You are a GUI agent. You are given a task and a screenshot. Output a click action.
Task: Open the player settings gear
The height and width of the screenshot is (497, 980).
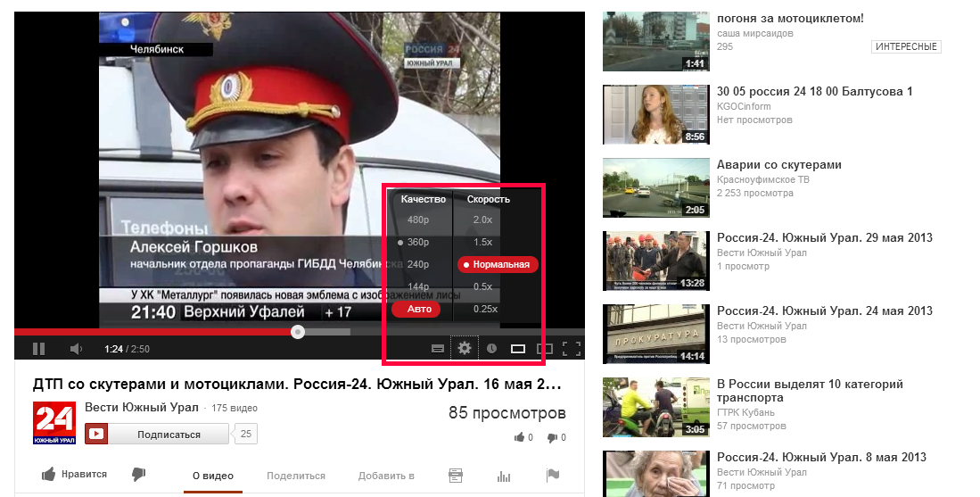465,348
